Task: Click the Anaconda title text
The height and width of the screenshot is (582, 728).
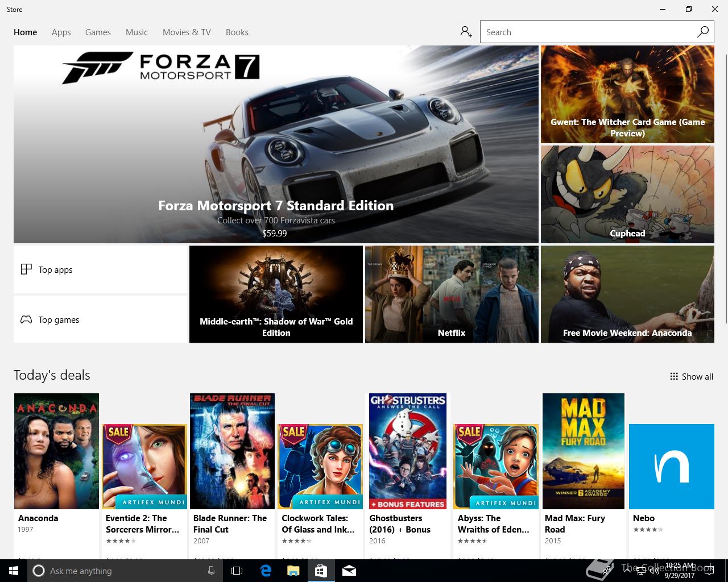Action: [x=38, y=518]
